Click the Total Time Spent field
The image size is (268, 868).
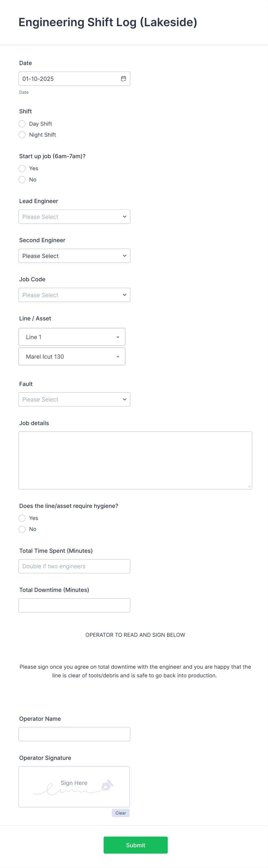click(74, 566)
